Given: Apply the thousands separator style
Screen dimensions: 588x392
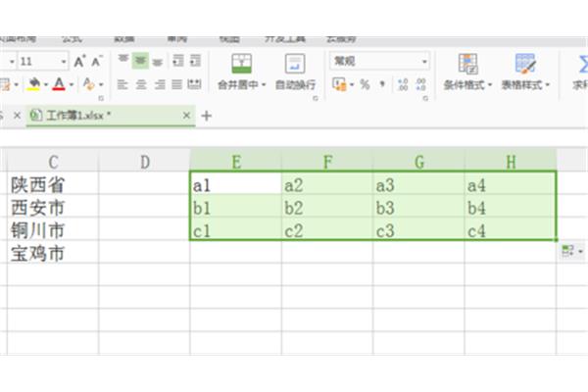Looking at the screenshot, I should 382,84.
